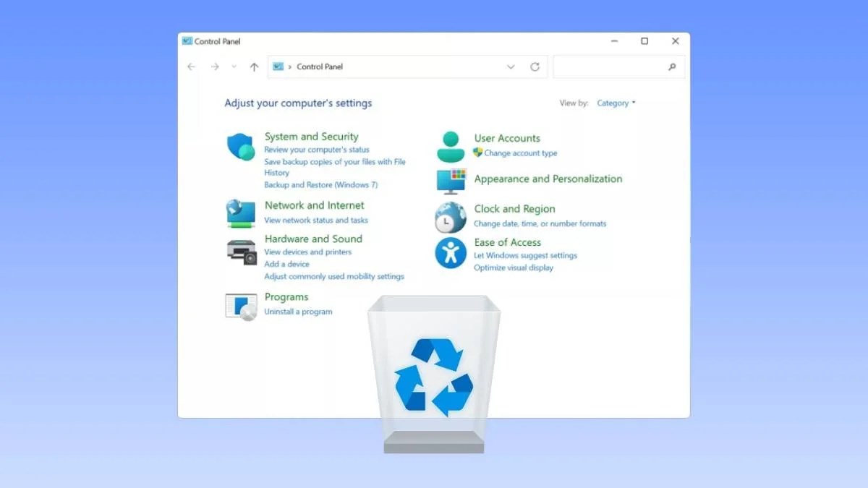Click Control Panel breadcrumb in address bar
The width and height of the screenshot is (868, 488).
pos(320,67)
